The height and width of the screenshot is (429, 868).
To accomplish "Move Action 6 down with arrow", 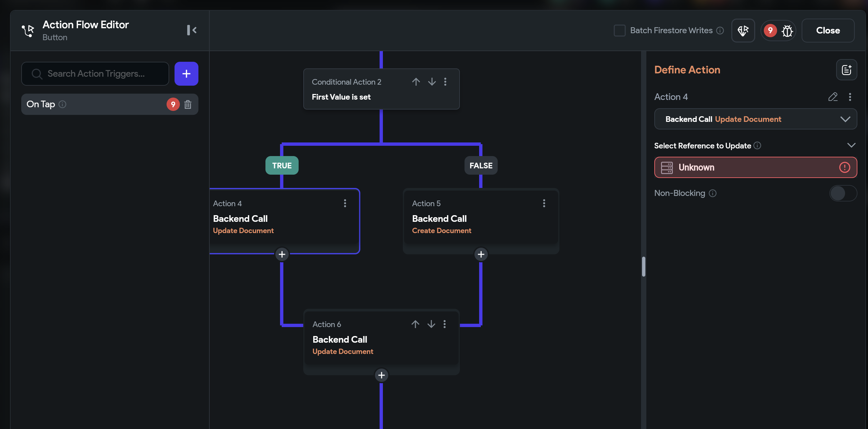I will 431,324.
